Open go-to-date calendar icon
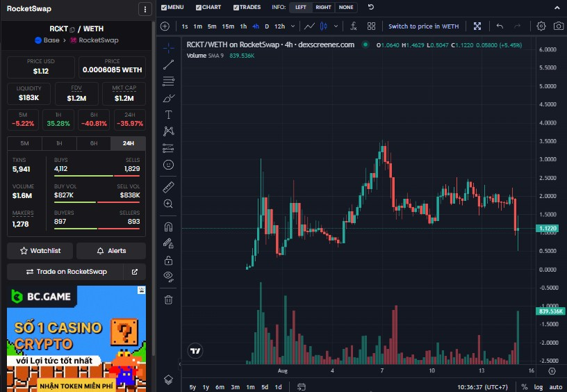567x392 pixels. [x=302, y=387]
